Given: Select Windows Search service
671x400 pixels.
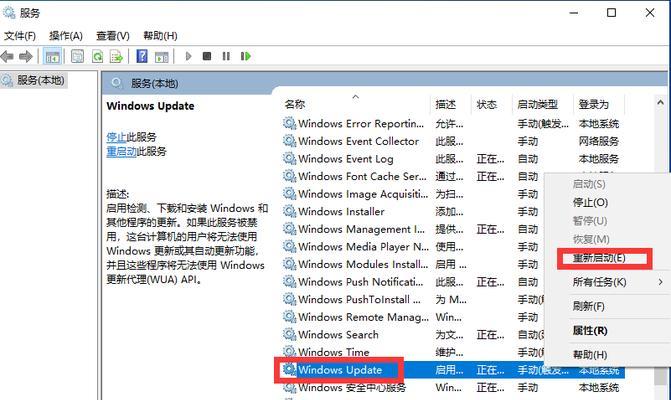Looking at the screenshot, I should [413, 335].
